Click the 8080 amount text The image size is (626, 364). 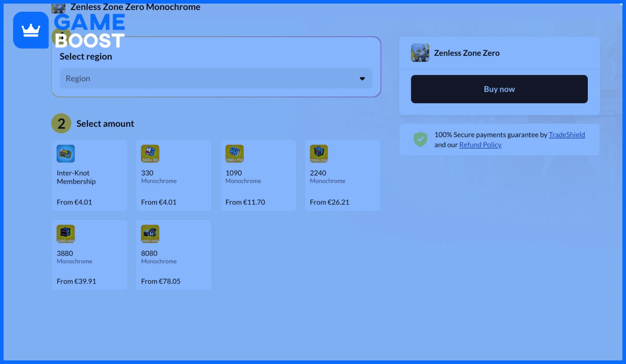tap(149, 253)
